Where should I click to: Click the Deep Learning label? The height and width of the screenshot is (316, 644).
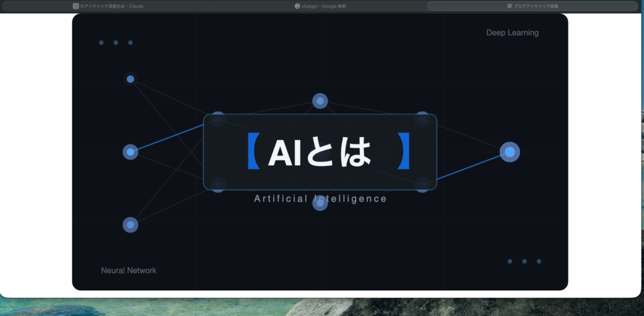(x=512, y=33)
